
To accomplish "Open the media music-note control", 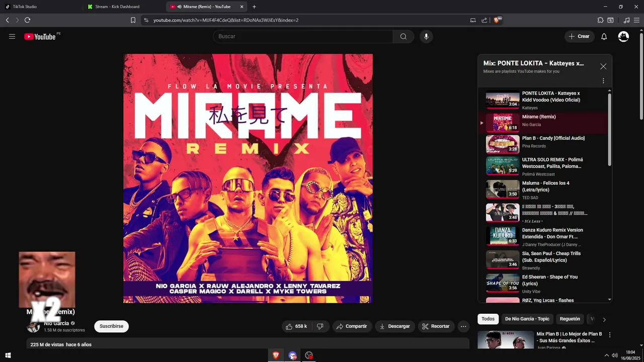I will pos(626,20).
